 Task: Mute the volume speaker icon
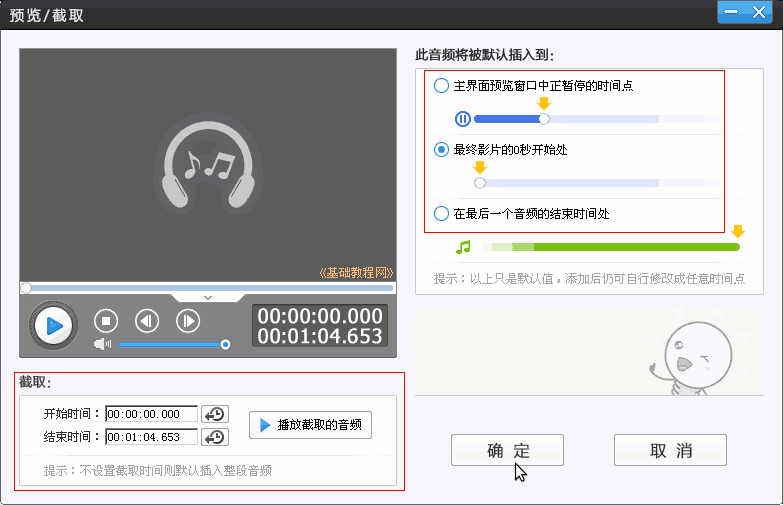(x=102, y=345)
